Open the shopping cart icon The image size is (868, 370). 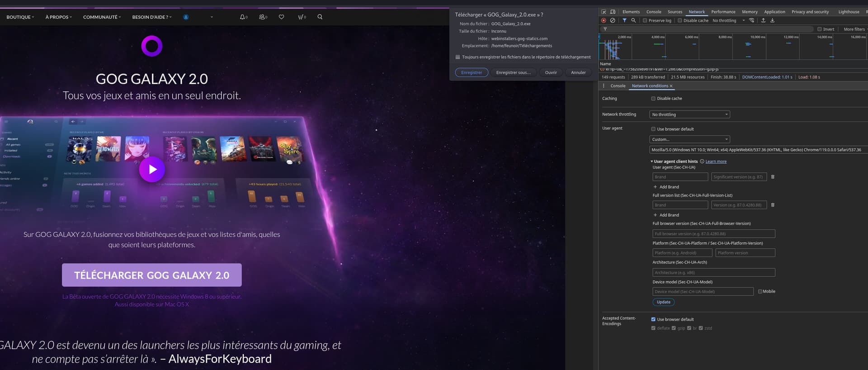(301, 17)
